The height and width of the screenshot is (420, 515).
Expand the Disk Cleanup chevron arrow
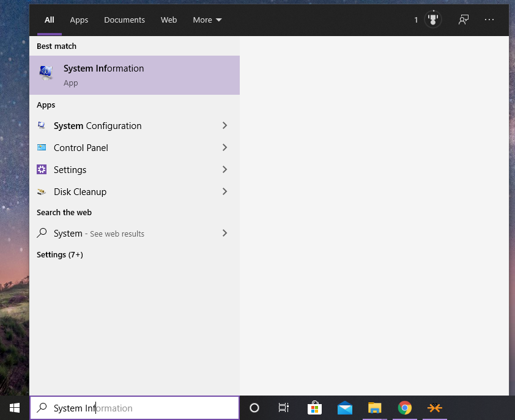tap(224, 191)
